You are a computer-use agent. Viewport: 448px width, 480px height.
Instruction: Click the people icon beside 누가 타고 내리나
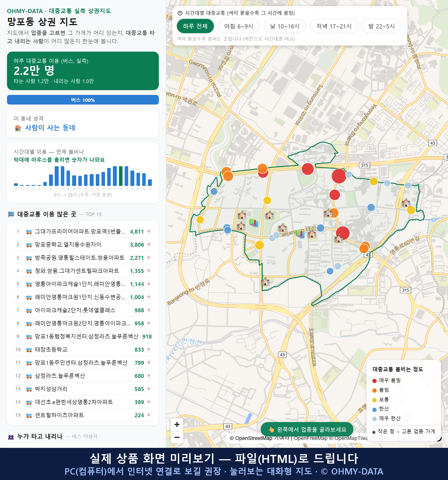(11, 436)
